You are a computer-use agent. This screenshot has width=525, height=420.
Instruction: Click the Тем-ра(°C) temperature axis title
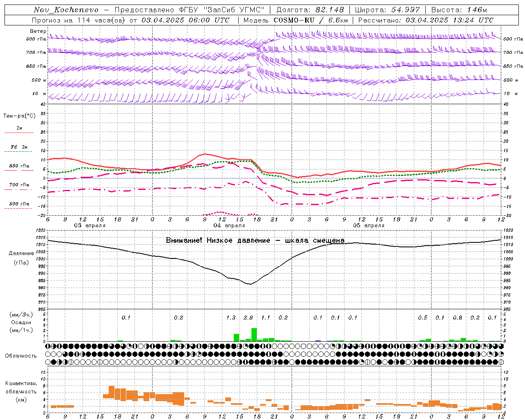click(x=19, y=116)
